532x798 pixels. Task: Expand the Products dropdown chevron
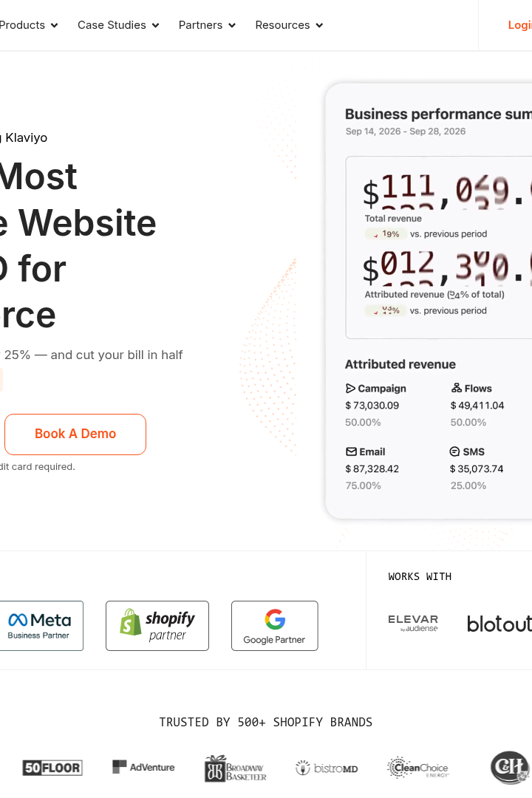click(54, 25)
